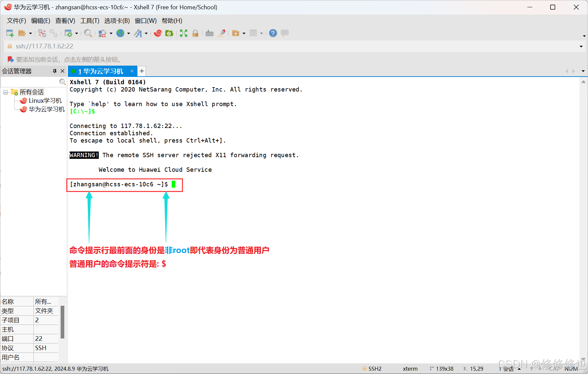588x374 pixels.
Task: Click the SSH2 status bar indicator
Action: [x=372, y=369]
